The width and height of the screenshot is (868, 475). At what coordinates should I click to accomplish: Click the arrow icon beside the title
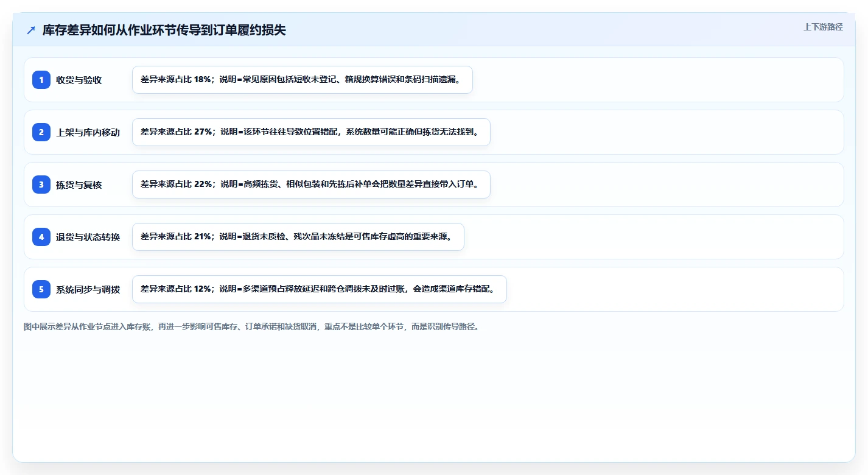tap(31, 30)
